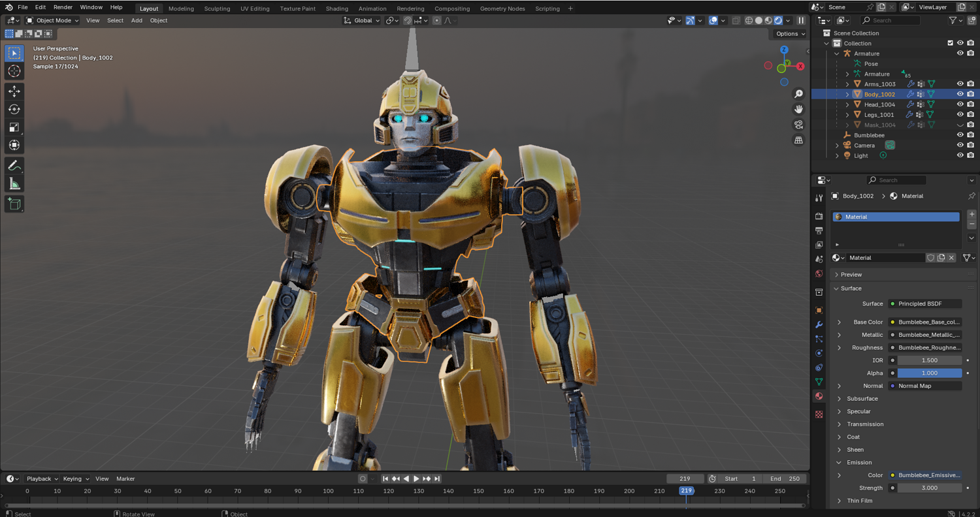
Task: Expand the Arms_1003 tree item
Action: tap(847, 84)
